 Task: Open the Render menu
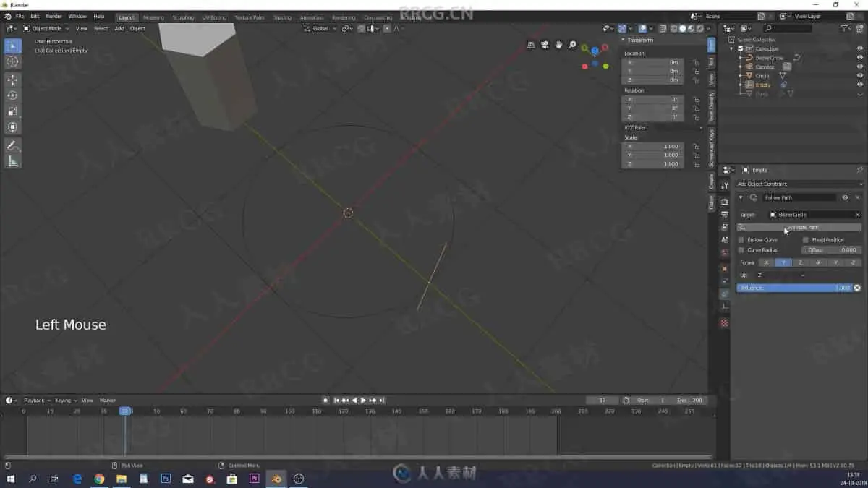tap(54, 16)
